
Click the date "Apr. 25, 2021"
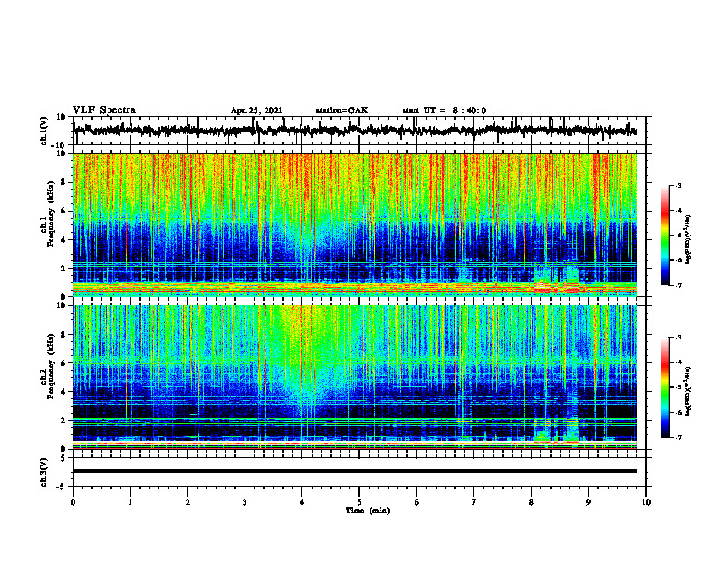256,110
